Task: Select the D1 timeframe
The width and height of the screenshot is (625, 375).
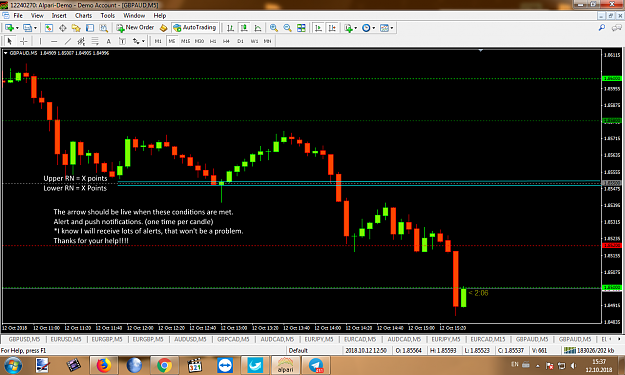Action: [240, 41]
